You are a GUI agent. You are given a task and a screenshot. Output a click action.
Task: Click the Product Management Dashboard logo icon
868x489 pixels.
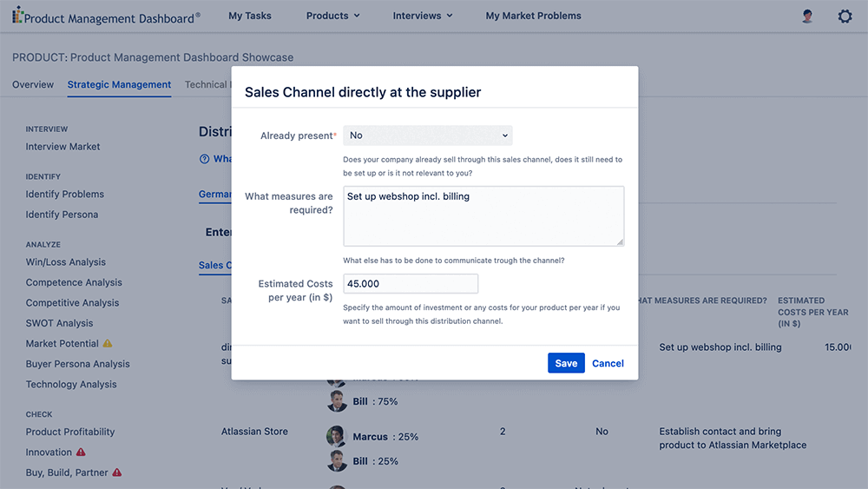click(17, 15)
